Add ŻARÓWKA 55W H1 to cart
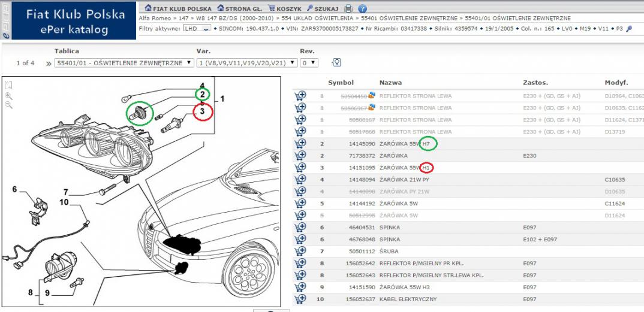The image size is (644, 312). pyautogui.click(x=300, y=168)
